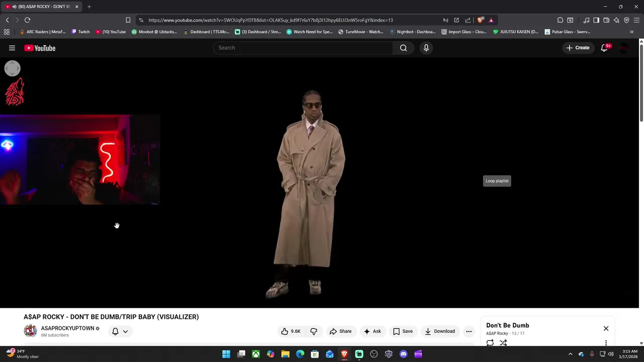Open File Explorer from the taskbar
The image size is (644, 362).
tap(285, 354)
